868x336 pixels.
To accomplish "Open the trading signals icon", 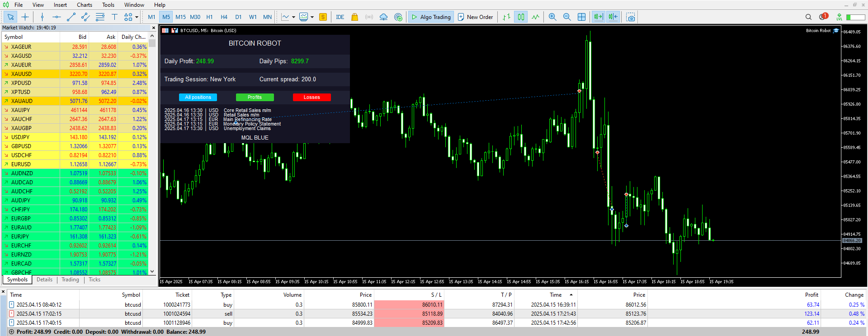I will tap(369, 17).
